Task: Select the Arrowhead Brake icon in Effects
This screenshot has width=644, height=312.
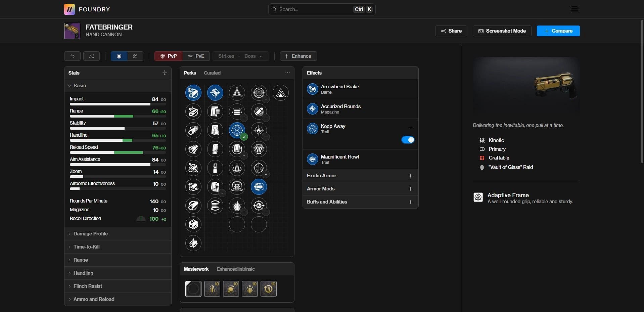Action: 313,89
